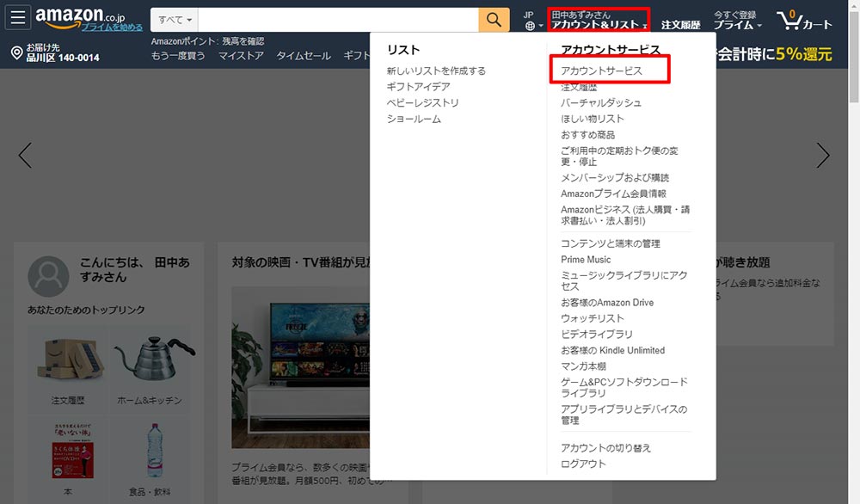The width and height of the screenshot is (860, 504).
Task: Open もう一度買う nav link
Action: point(178,55)
